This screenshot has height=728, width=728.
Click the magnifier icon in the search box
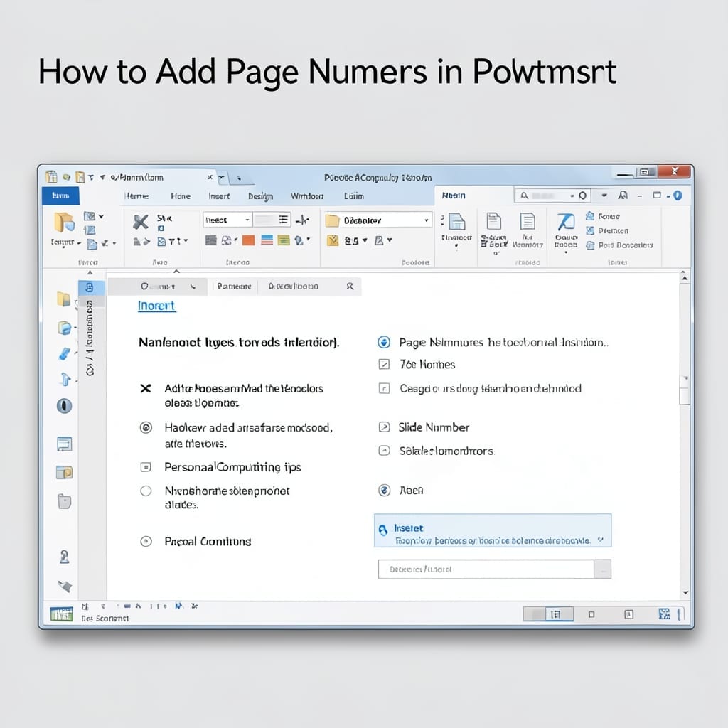click(524, 196)
